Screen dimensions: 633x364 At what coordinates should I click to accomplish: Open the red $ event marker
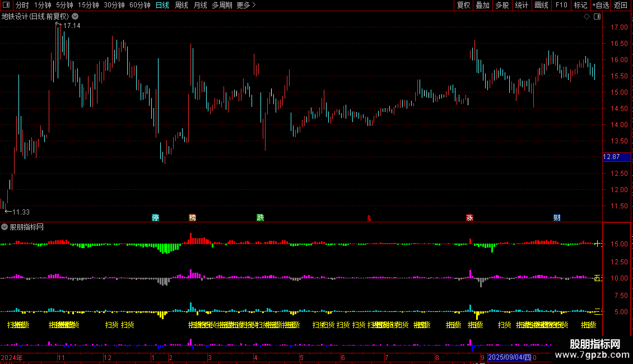point(369,218)
